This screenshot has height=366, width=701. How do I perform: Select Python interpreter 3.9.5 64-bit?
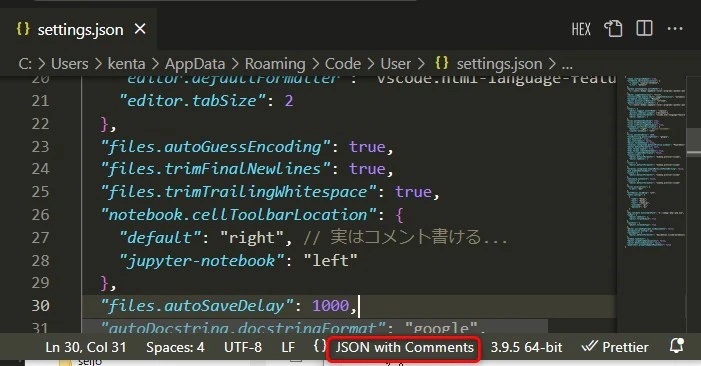coord(527,347)
